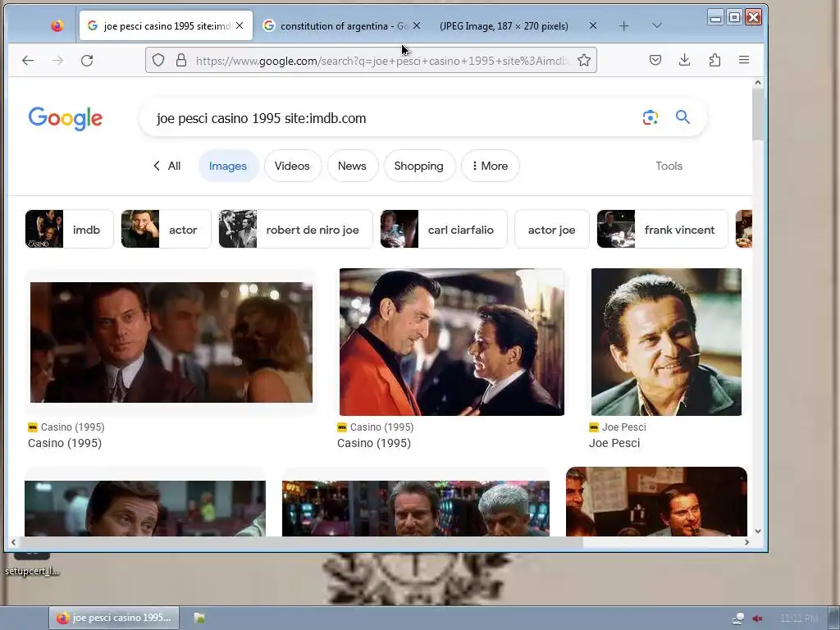
Task: Close the JPEG Image tab
Action: 592,25
